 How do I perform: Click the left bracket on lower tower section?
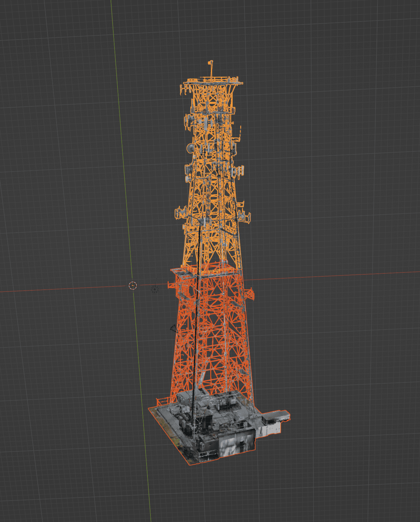172,286
